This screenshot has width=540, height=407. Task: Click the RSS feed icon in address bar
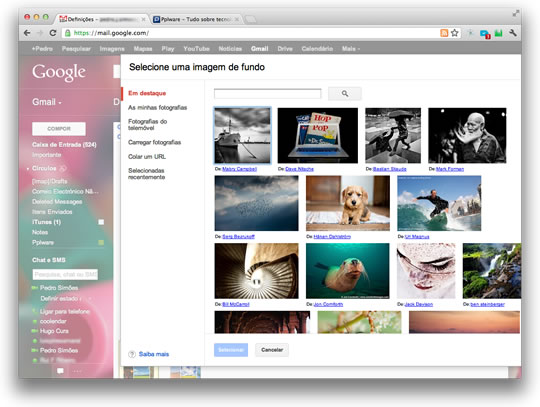pos(444,33)
